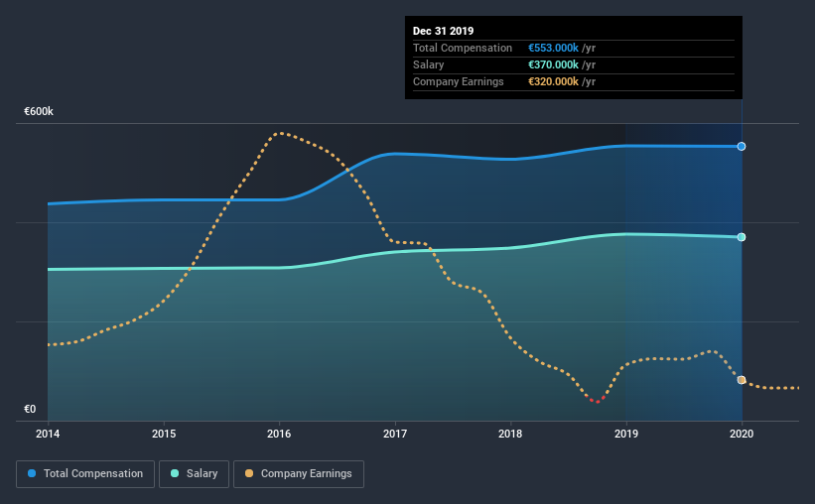Click the 2019 x-axis label
The height and width of the screenshot is (504, 815).
coord(626,434)
